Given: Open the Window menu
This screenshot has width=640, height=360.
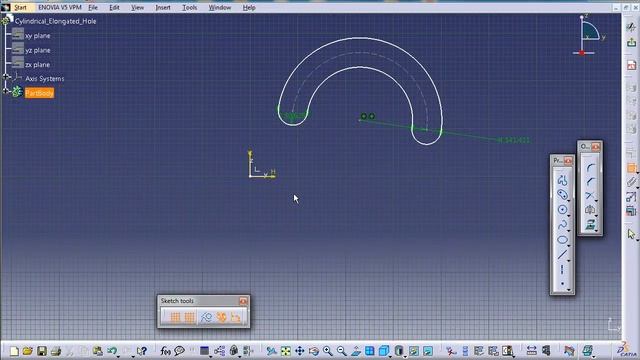Looking at the screenshot, I should pyautogui.click(x=220, y=7).
